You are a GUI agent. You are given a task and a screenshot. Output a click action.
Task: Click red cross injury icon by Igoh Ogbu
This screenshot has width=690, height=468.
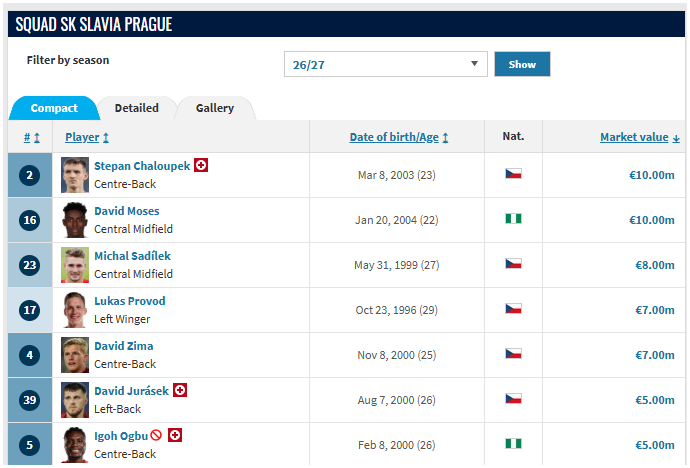[175, 435]
